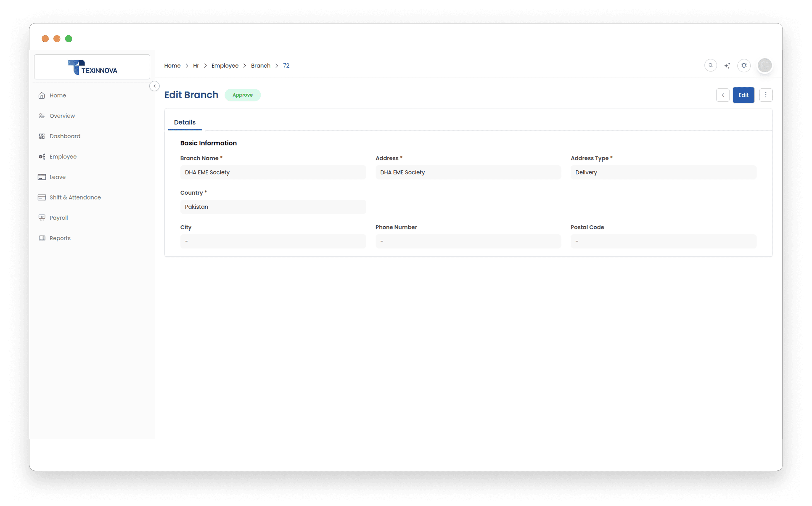Open the three-dot more options menu
The image size is (812, 506).
tap(765, 95)
